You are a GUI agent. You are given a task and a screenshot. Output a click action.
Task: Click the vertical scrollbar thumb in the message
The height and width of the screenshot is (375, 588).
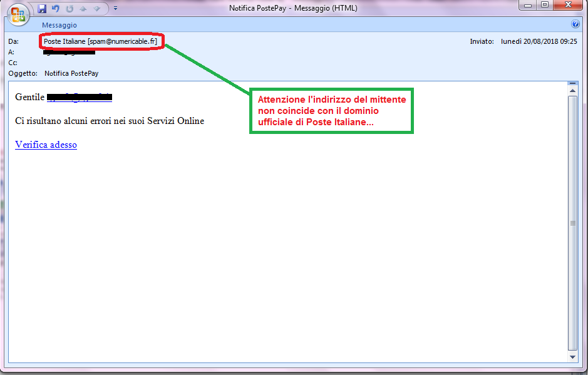pos(572,223)
